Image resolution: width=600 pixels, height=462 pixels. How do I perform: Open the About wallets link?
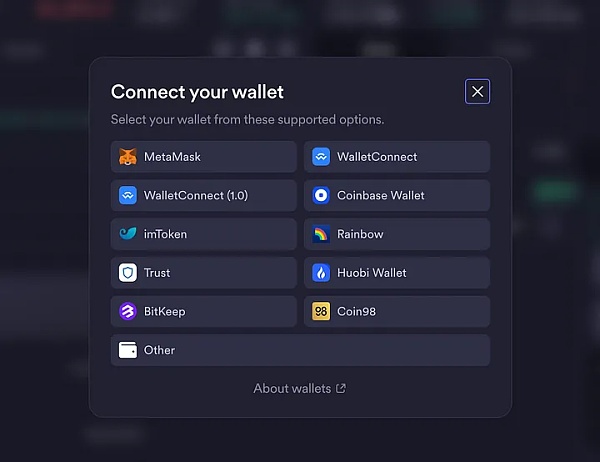point(292,388)
